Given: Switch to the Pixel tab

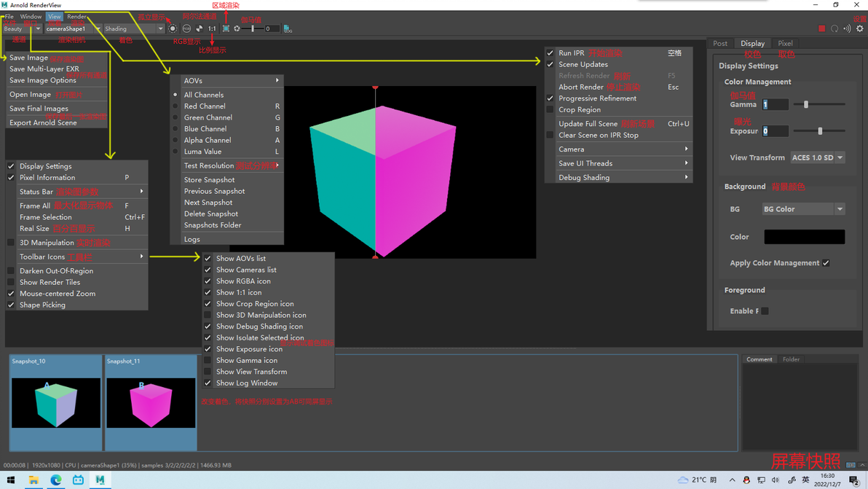Looking at the screenshot, I should pos(785,43).
